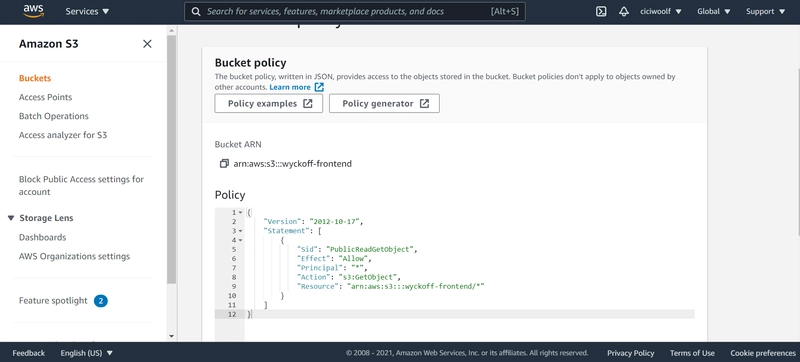Fold the statement object at line 4
800x362 pixels.
[240, 240]
